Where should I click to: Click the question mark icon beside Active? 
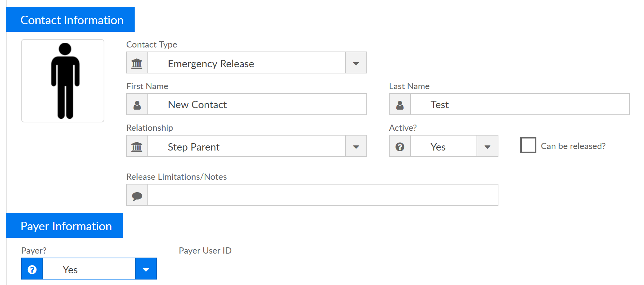[x=400, y=147]
